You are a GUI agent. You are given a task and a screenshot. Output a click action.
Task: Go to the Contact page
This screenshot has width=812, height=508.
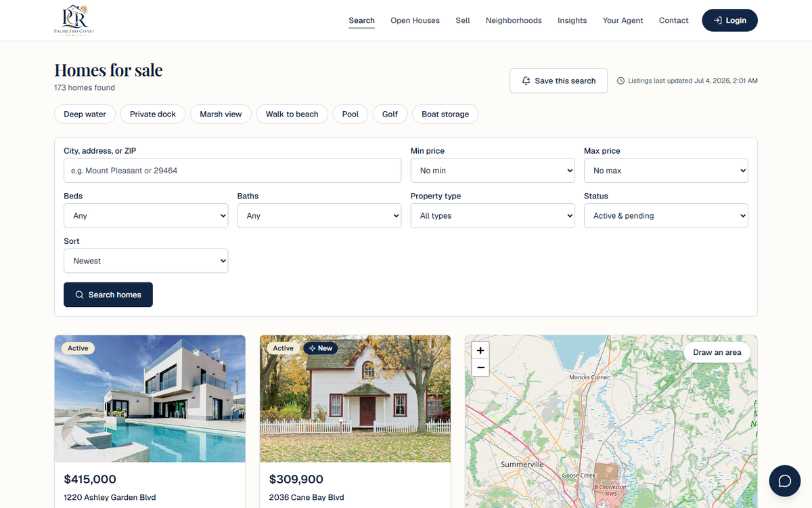click(x=674, y=20)
